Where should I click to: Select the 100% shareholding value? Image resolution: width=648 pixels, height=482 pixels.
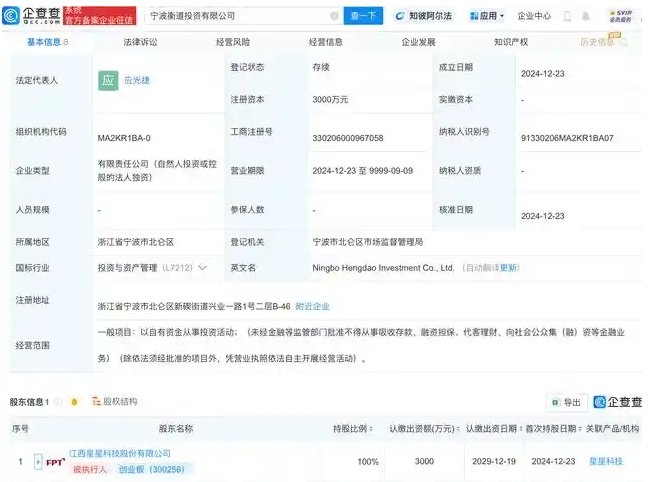pyautogui.click(x=368, y=461)
